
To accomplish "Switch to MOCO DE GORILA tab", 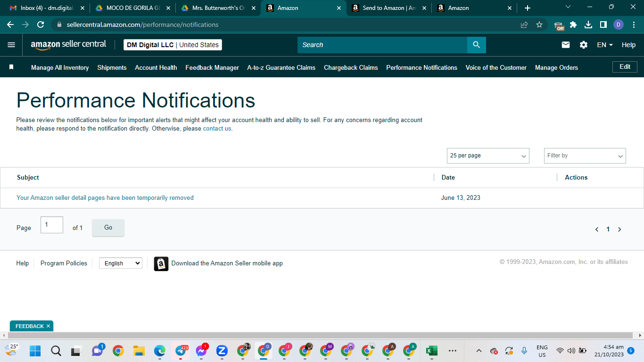I will [x=133, y=8].
